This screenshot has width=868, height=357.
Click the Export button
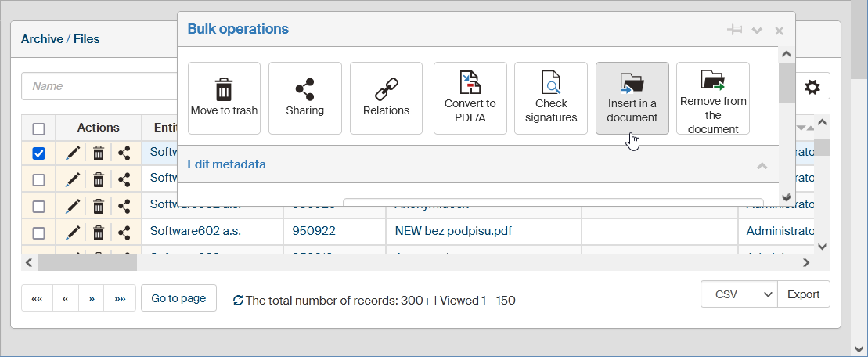[x=803, y=294]
